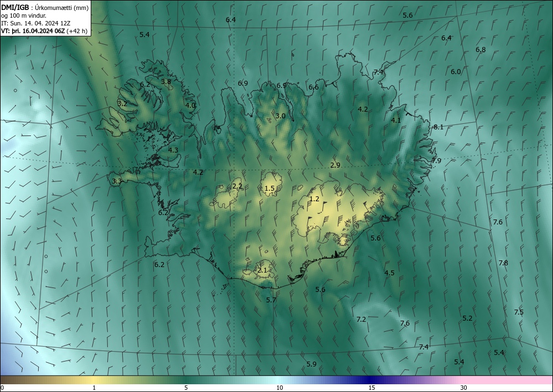Image resolution: width=553 pixels, height=392 pixels.
Task: Click the 5.2 value in the southeast sea
Action: point(467,318)
